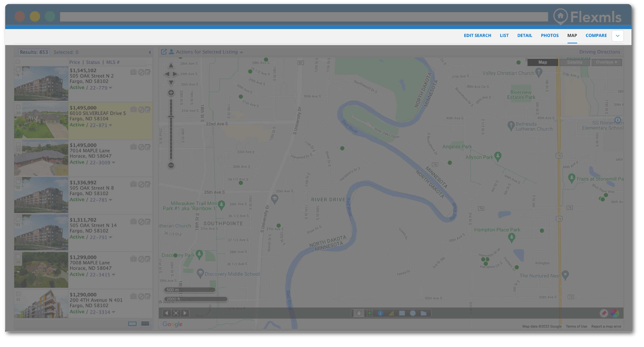Image resolution: width=644 pixels, height=347 pixels.
Task: Click the blue info identify tool
Action: click(x=380, y=313)
